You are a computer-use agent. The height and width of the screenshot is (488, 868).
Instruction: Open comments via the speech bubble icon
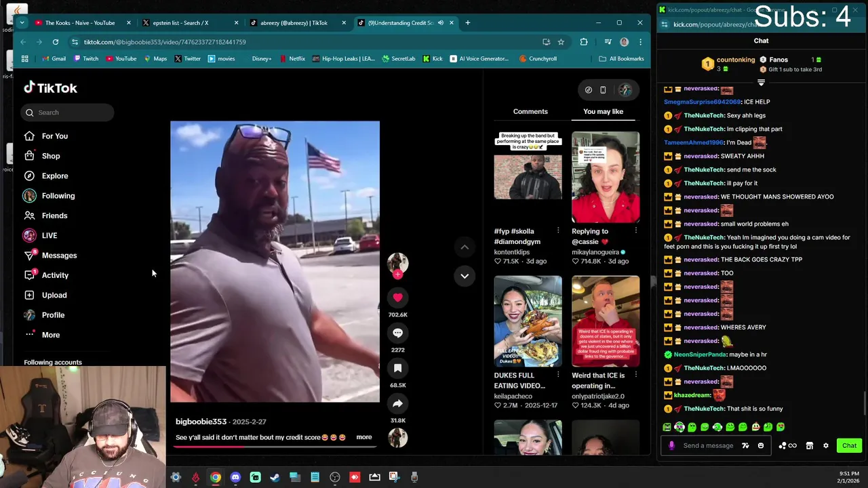click(x=397, y=333)
